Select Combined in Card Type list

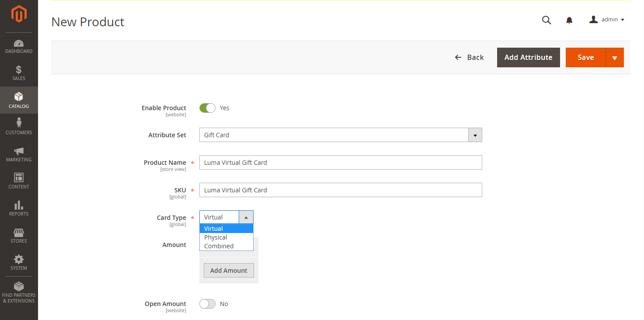226,246
